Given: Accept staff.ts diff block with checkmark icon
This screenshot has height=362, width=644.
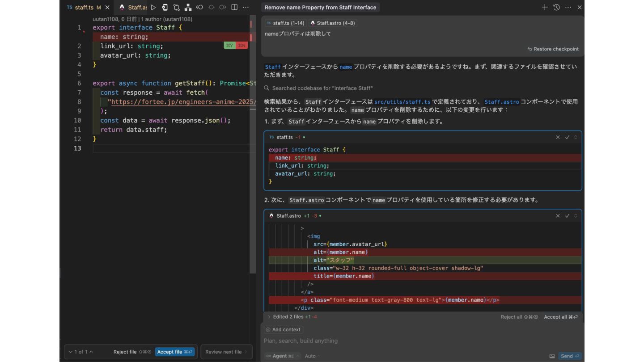Looking at the screenshot, I should 567,137.
